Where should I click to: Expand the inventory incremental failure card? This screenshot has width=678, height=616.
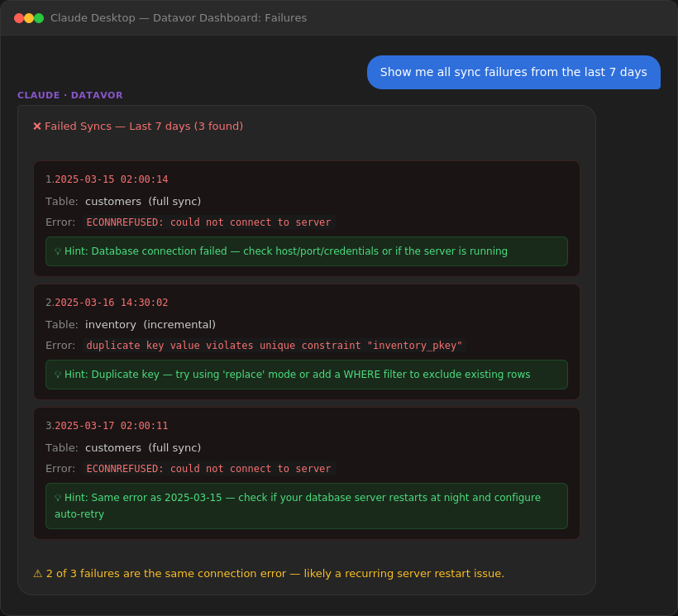click(x=306, y=341)
